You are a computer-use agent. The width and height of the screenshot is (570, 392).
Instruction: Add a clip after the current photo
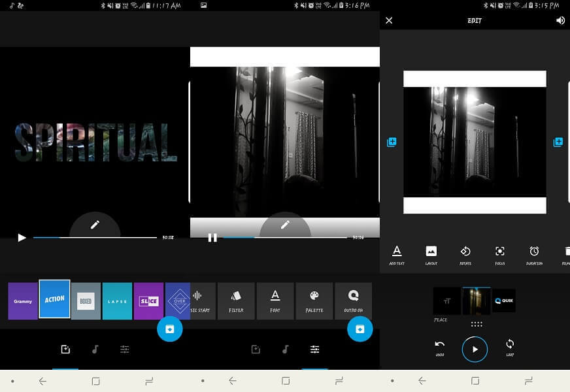tap(558, 142)
